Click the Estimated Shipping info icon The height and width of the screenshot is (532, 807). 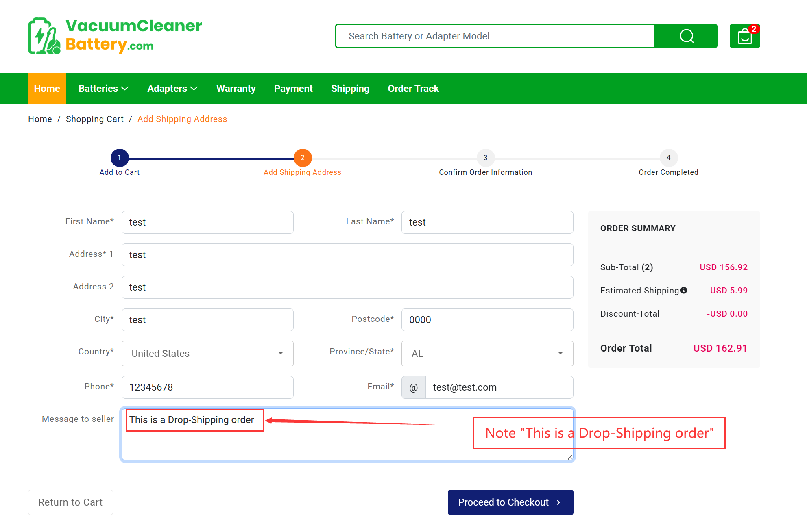tap(684, 290)
